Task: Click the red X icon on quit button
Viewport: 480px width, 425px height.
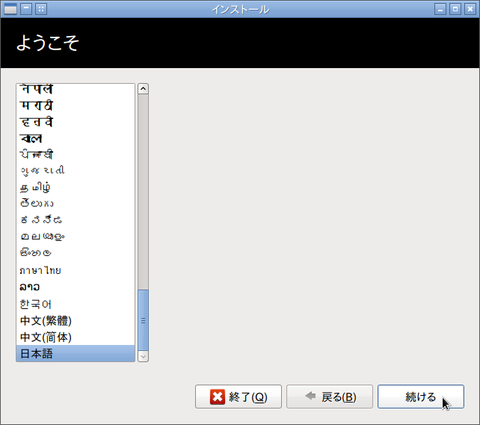Action: coord(217,397)
